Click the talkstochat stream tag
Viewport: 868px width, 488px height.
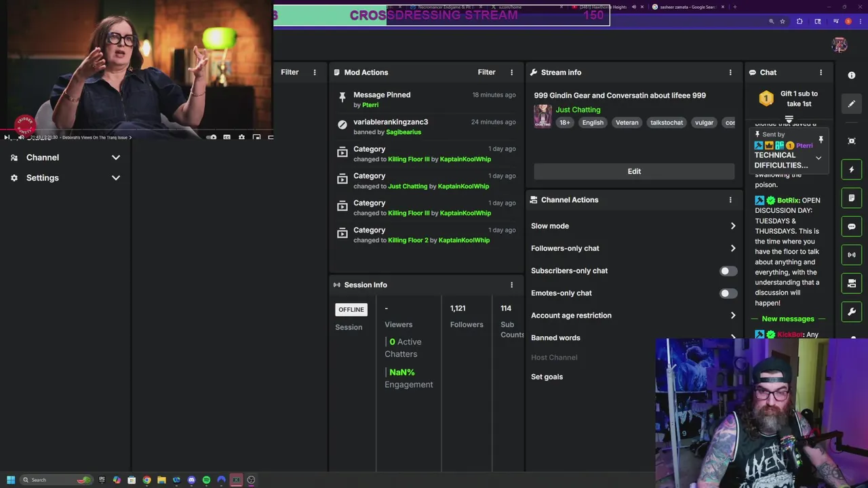click(x=667, y=123)
